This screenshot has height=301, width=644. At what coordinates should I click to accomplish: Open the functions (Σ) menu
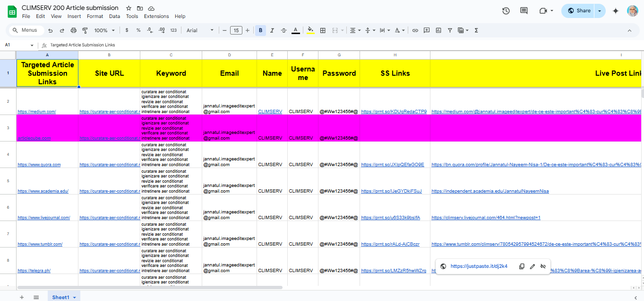pyautogui.click(x=476, y=30)
